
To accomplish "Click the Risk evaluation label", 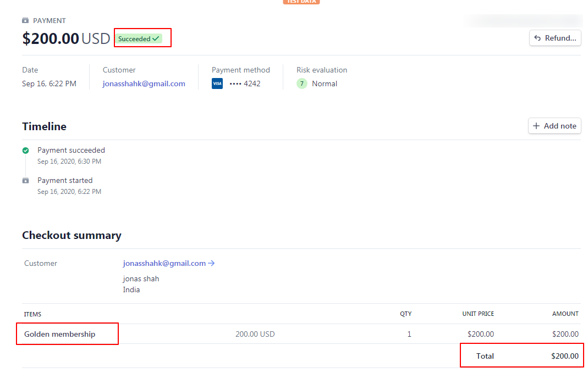I will pos(322,70).
